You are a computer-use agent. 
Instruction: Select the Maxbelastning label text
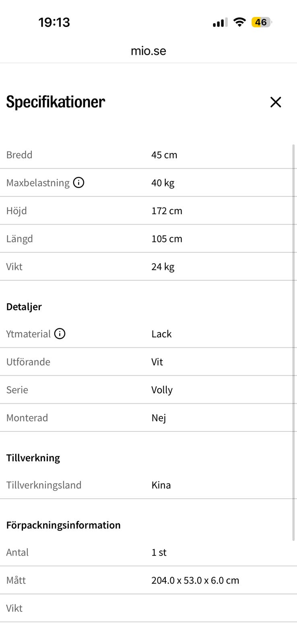(x=38, y=183)
